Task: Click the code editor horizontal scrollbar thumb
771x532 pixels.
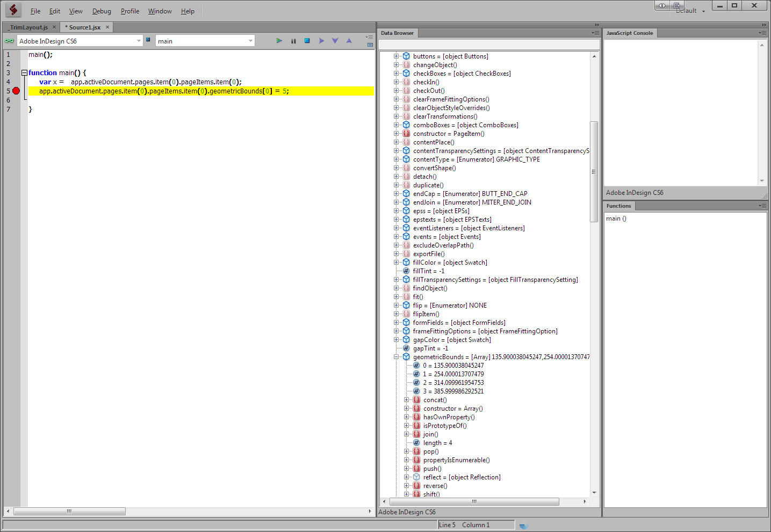Action: [x=69, y=512]
